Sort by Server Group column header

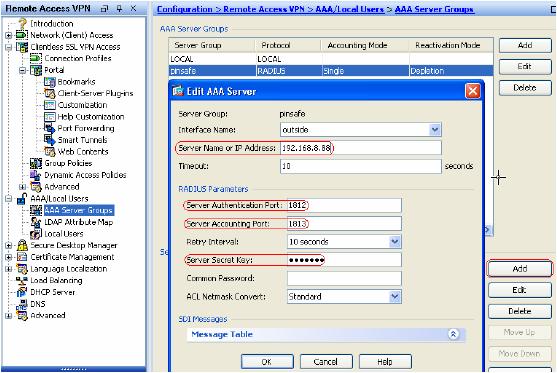pos(212,45)
